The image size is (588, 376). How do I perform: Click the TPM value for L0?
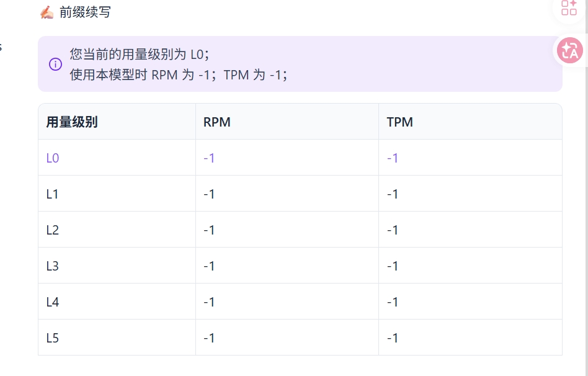pos(392,158)
